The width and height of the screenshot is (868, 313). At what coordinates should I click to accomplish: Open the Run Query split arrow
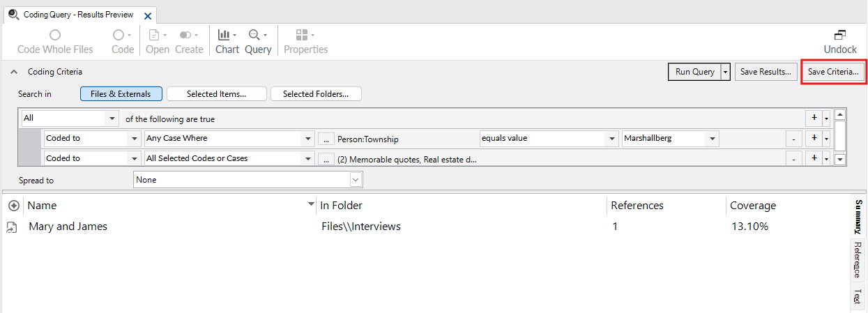tap(726, 72)
